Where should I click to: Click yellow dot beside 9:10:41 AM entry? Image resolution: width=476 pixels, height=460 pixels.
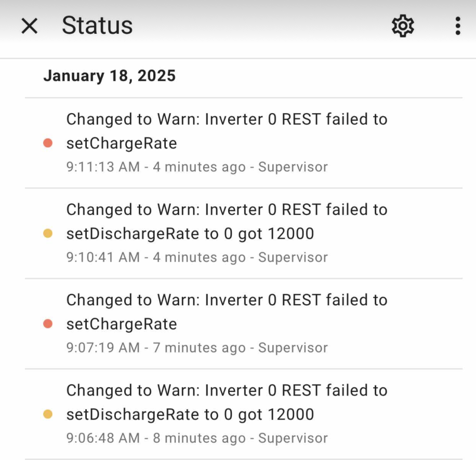[x=48, y=233]
